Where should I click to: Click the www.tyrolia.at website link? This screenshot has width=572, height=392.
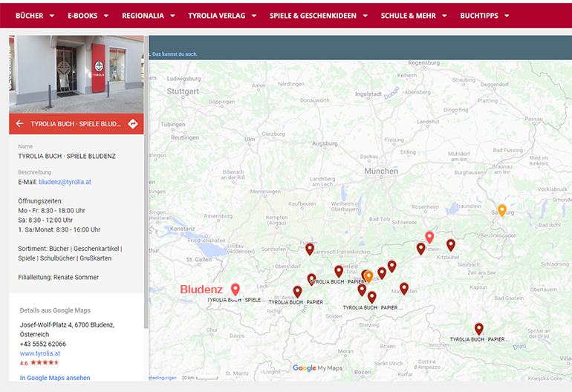pos(40,353)
